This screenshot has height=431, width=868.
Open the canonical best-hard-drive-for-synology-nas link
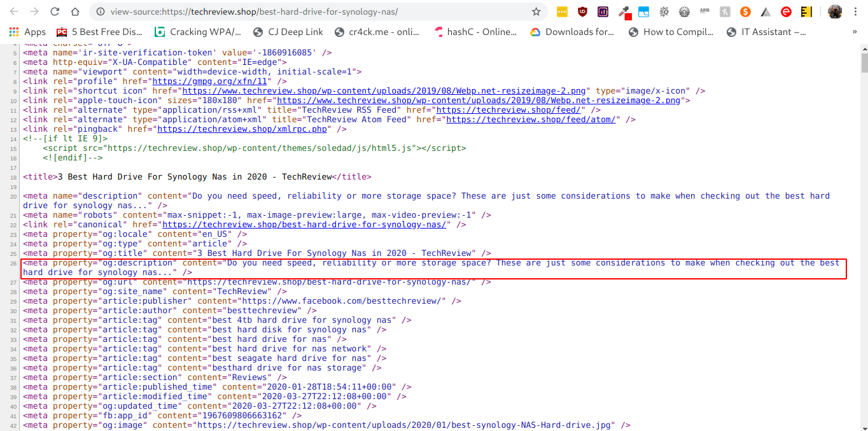coord(305,224)
